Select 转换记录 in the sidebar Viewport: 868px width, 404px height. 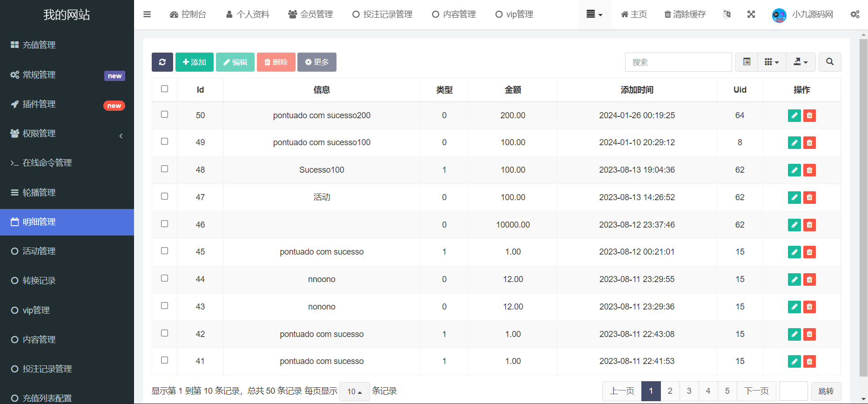[67, 281]
